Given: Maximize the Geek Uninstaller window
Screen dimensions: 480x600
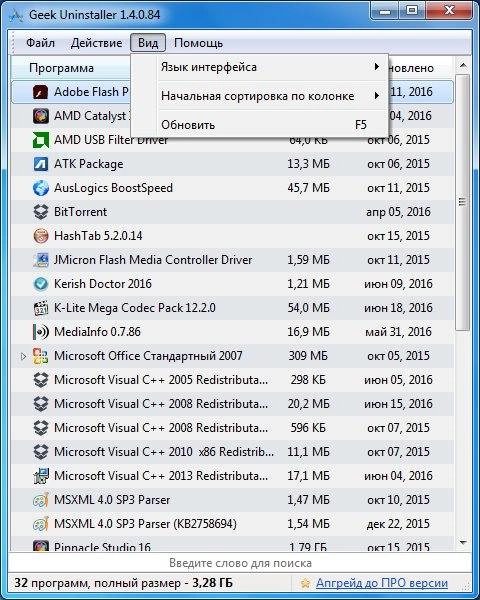Looking at the screenshot, I should tap(412, 10).
